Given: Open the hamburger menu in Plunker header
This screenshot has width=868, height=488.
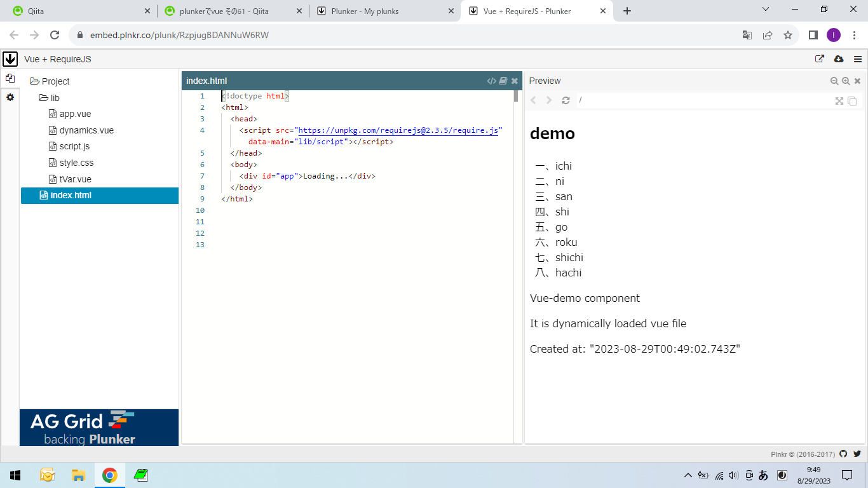Looking at the screenshot, I should click(858, 59).
